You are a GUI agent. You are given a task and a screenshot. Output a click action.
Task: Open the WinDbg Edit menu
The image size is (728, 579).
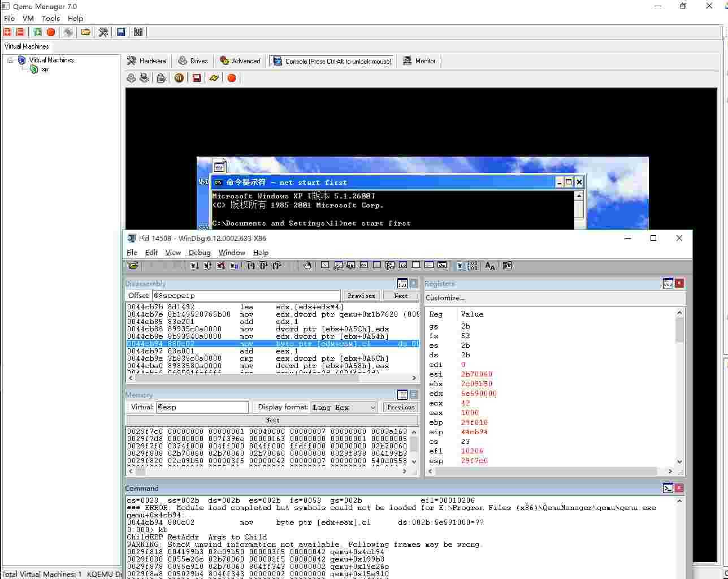click(151, 253)
